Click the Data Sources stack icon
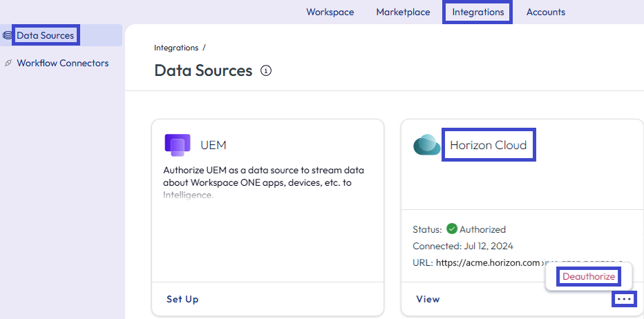644x319 pixels. [8, 35]
